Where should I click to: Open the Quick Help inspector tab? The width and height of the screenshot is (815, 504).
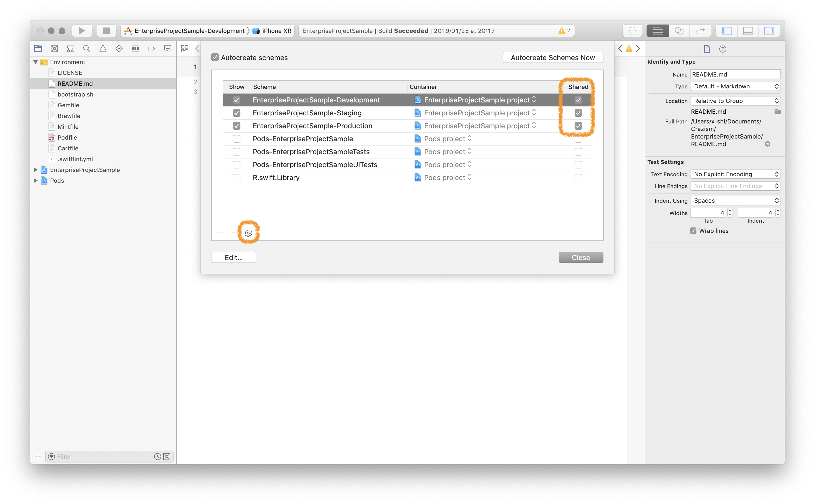722,49
